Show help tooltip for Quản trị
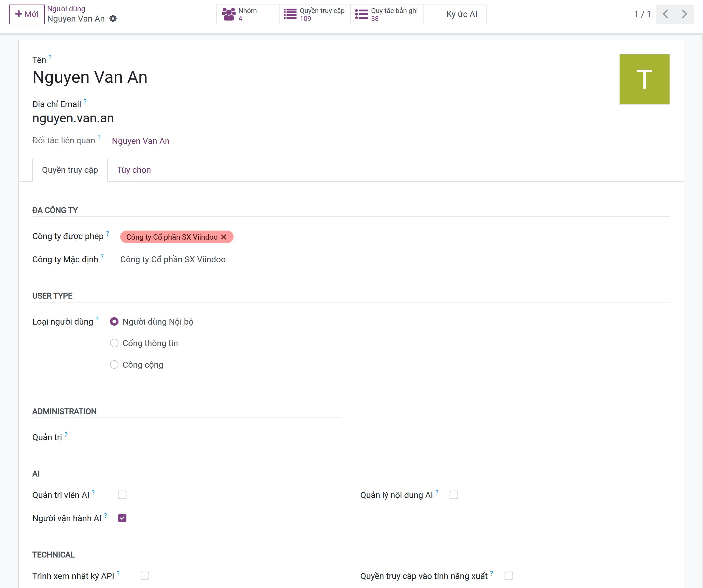Viewport: 703px width, 588px height. tap(66, 434)
